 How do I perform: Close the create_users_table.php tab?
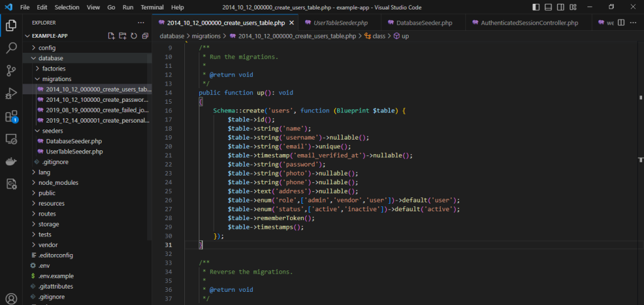coord(291,23)
